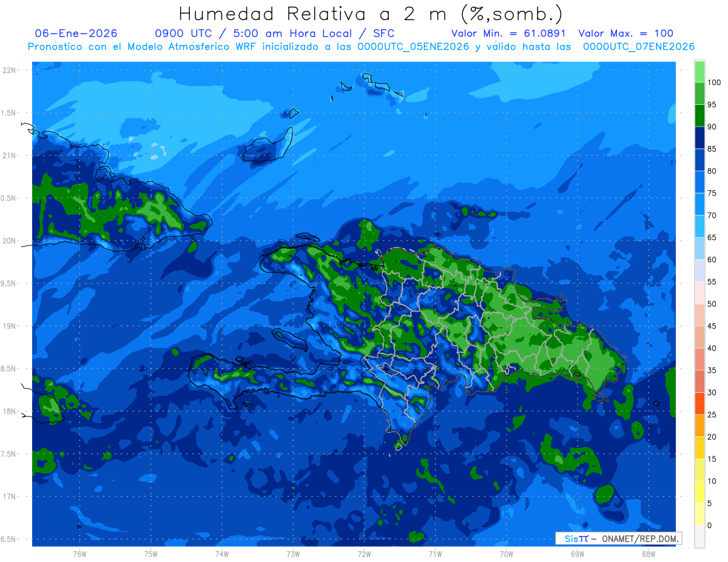Viewport: 728px width, 562px height.
Task: Click the colorbar tick label 90
Action: coord(712,127)
